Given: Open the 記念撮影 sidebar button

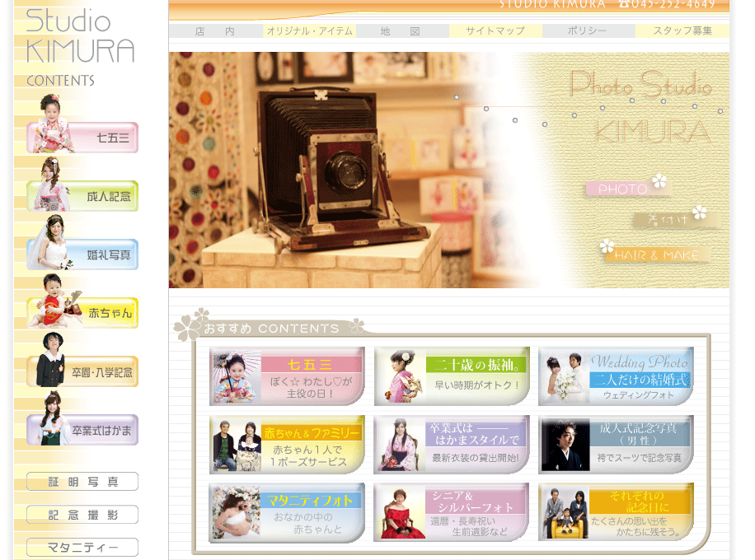Looking at the screenshot, I should click(82, 515).
